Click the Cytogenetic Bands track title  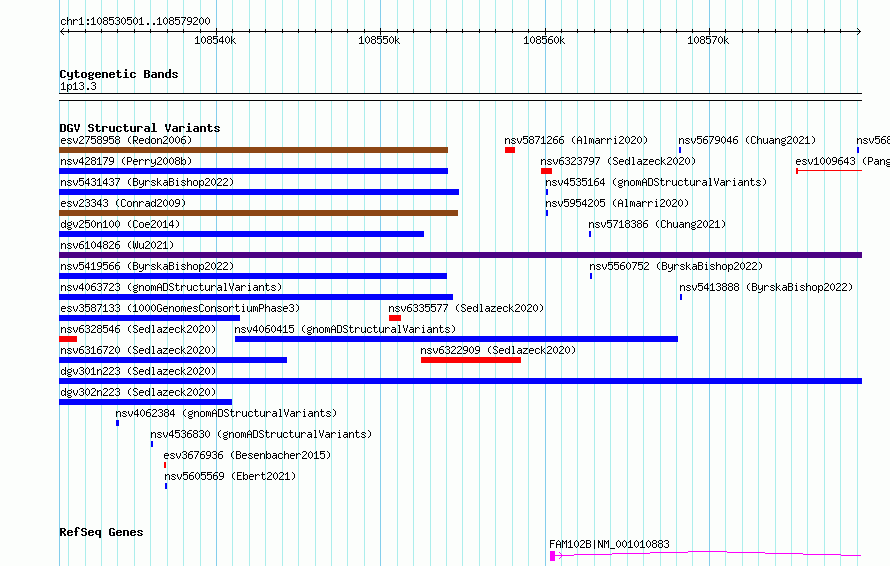point(119,74)
